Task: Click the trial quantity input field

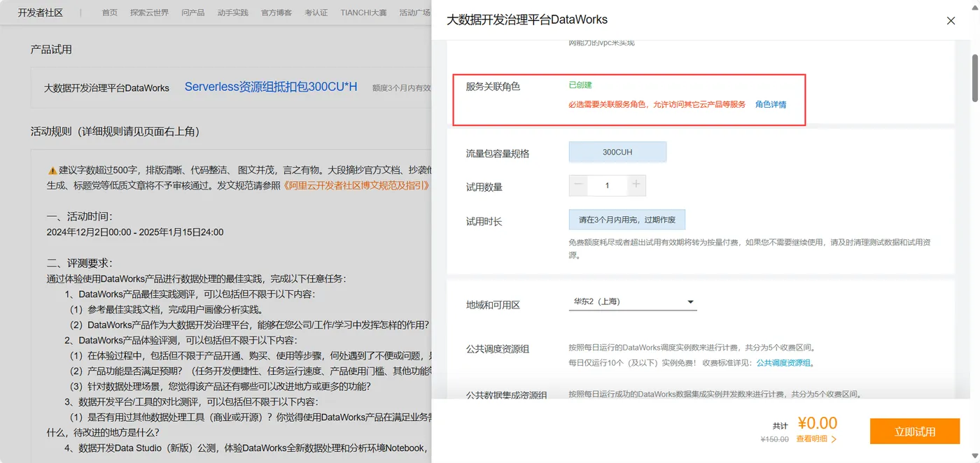Action: 607,185
